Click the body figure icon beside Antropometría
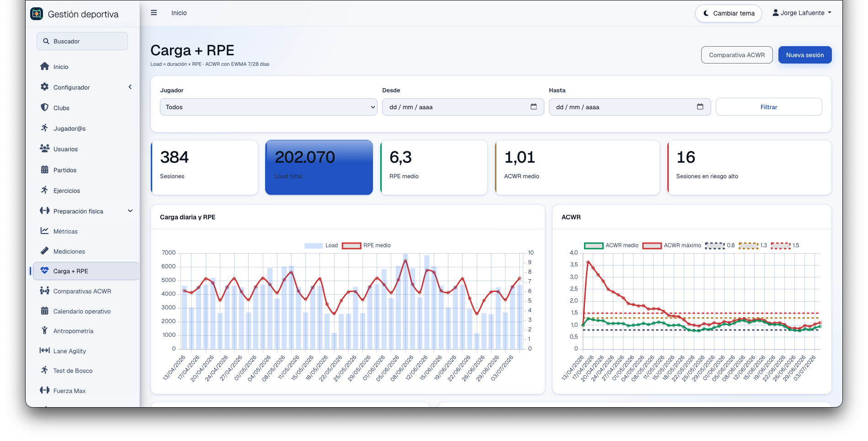This screenshot has height=441, width=868. click(44, 330)
